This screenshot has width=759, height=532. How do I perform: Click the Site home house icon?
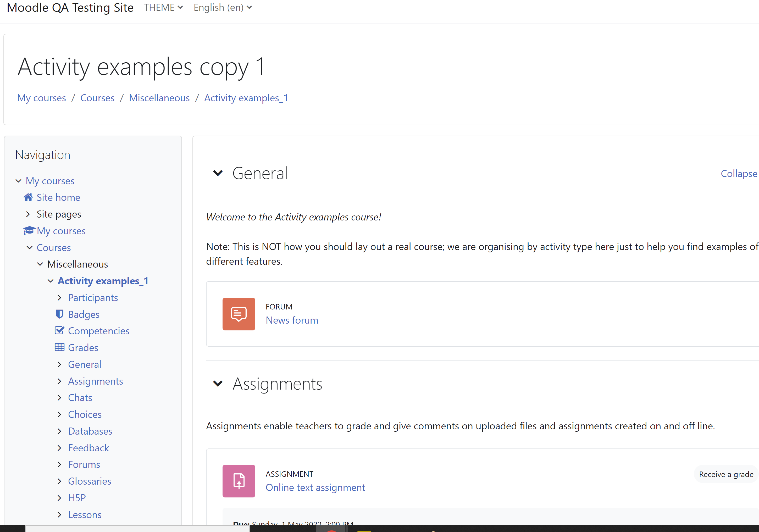pyautogui.click(x=28, y=197)
